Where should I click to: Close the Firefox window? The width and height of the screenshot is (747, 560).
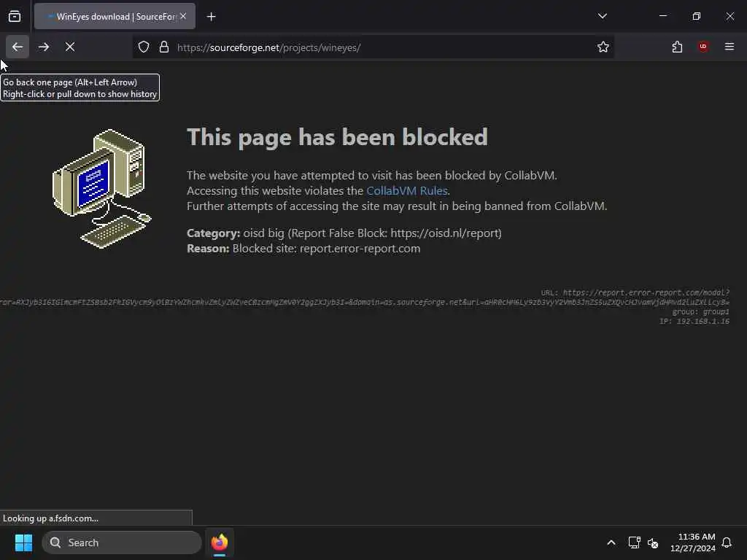point(729,16)
